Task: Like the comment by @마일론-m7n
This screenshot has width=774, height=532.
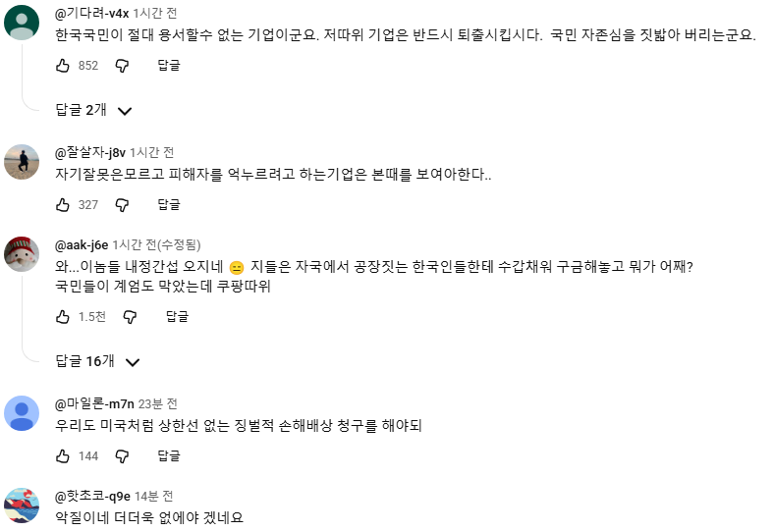Action: [63, 456]
